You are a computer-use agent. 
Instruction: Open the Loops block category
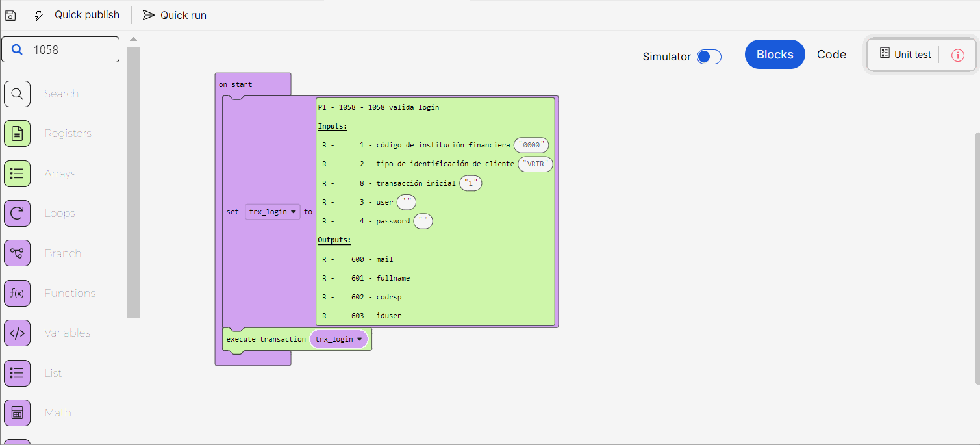coord(18,214)
